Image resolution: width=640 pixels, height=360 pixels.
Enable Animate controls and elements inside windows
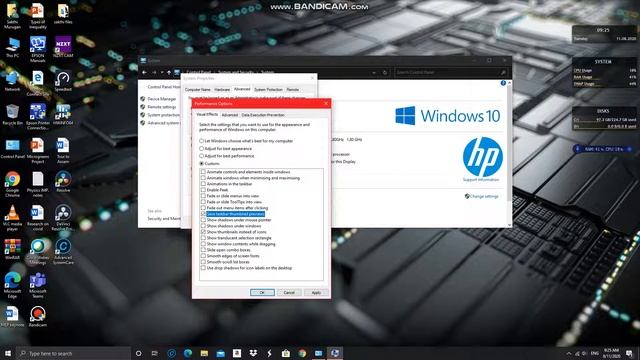coord(203,172)
